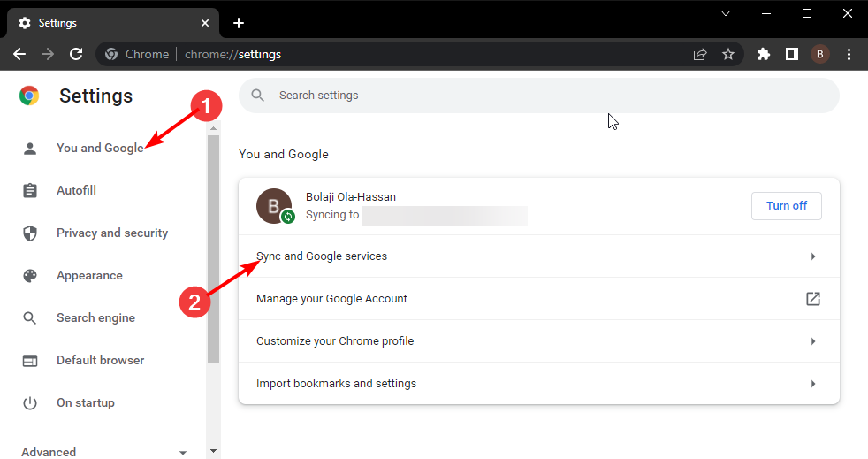The height and width of the screenshot is (459, 868).
Task: Click the address bar URL
Action: [232, 54]
